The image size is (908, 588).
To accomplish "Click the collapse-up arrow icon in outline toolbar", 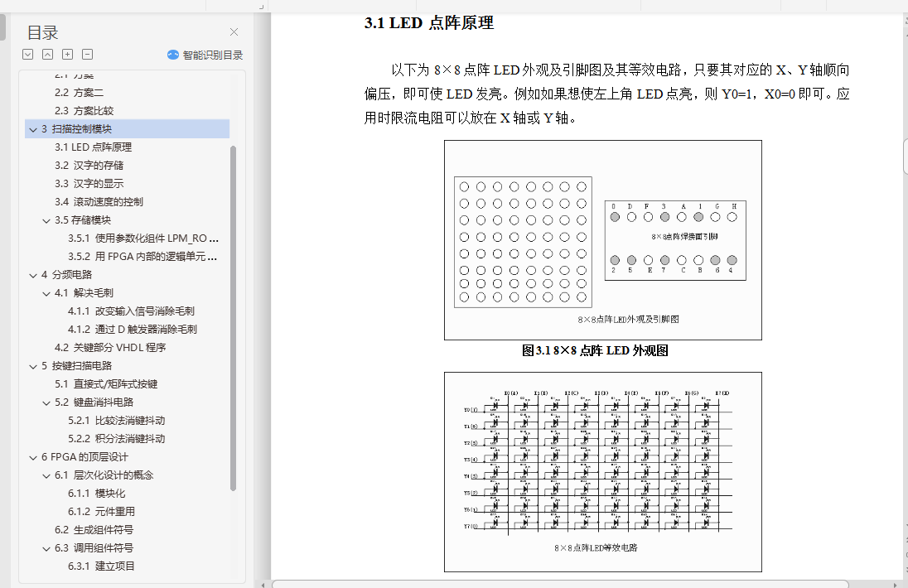I will click(x=48, y=55).
